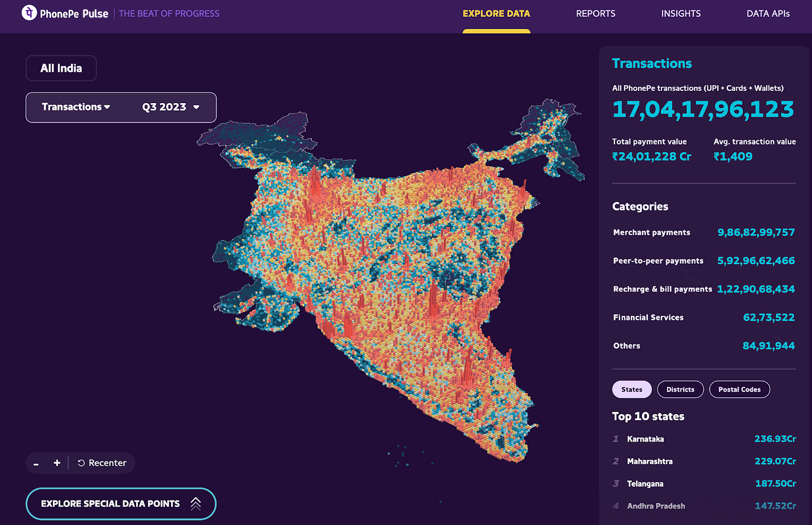Screen dimensions: 812x525
Task: Click the Top 10 states heading
Action: (648, 416)
